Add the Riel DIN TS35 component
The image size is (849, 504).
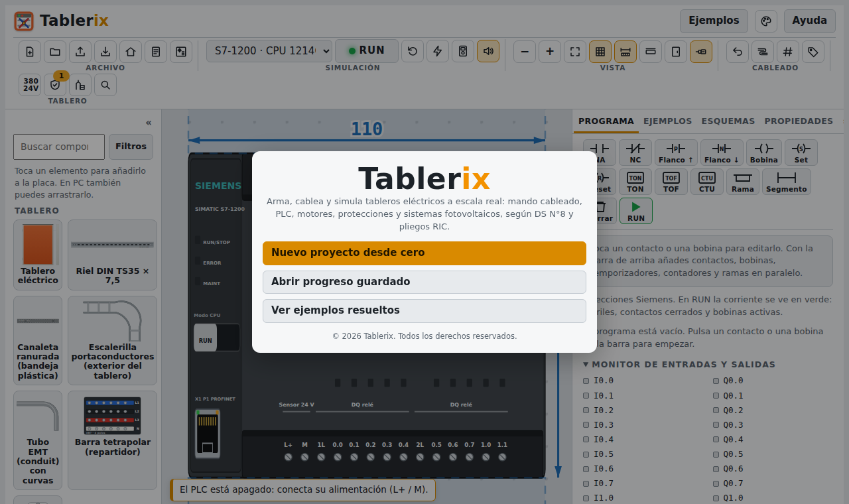click(113, 255)
